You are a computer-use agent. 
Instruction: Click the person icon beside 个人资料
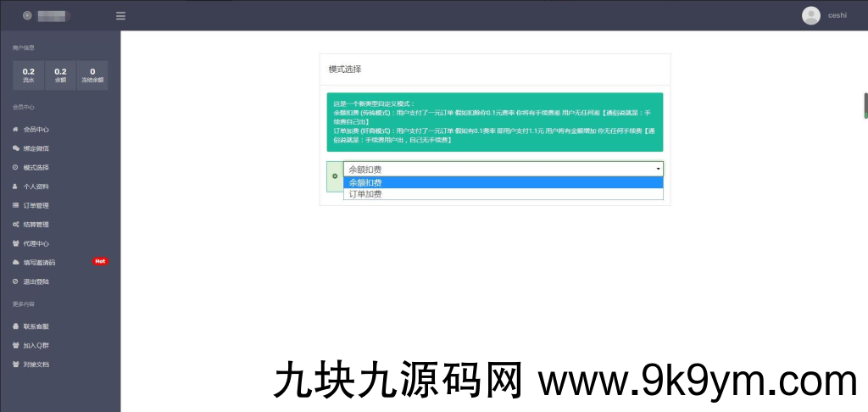click(x=15, y=186)
